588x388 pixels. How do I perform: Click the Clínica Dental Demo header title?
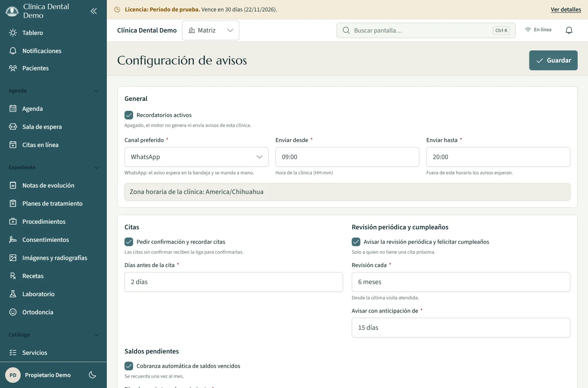point(147,31)
